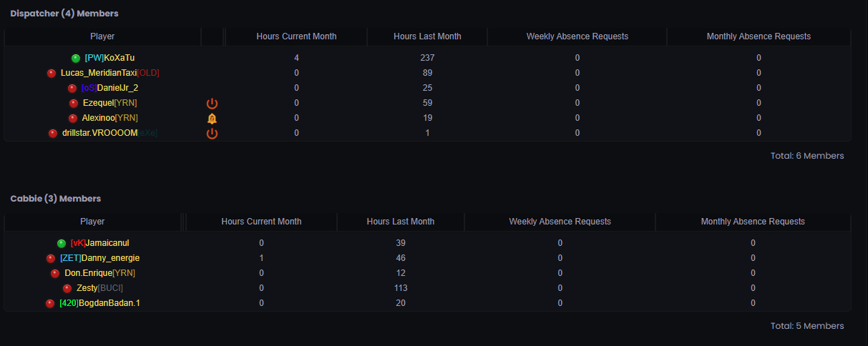
Task: Click the Cabbie (3) Members heading
Action: pos(56,198)
